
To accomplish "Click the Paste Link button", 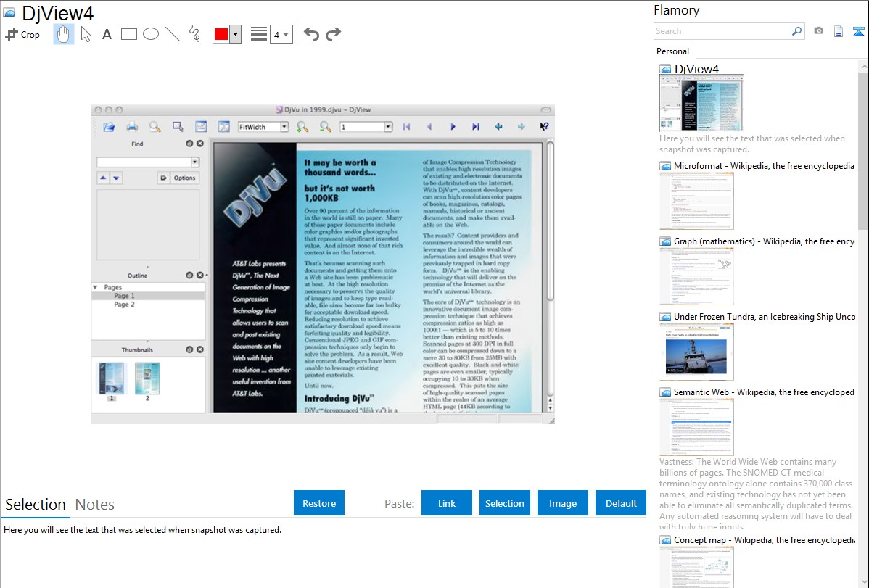I will [447, 503].
